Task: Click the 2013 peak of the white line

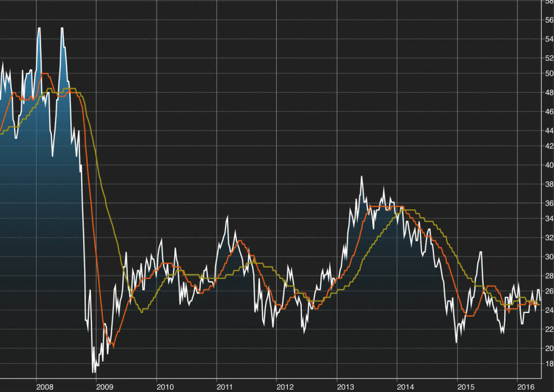Action: (361, 177)
